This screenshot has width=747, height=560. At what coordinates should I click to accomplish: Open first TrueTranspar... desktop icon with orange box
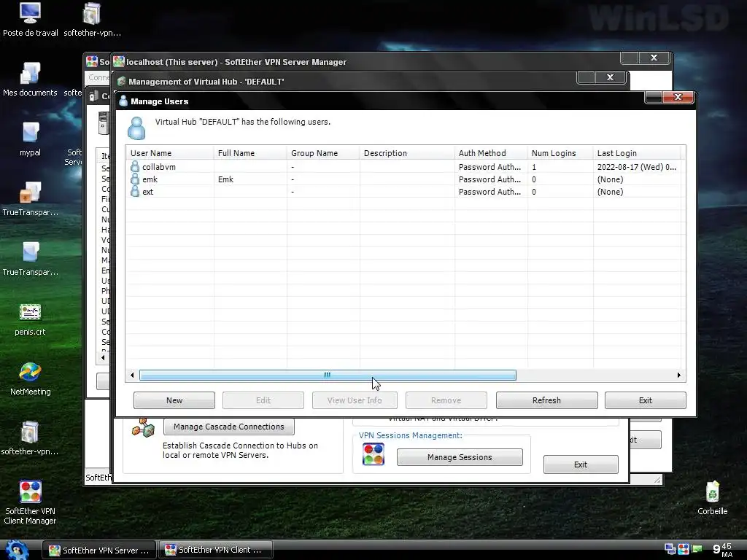(30, 200)
